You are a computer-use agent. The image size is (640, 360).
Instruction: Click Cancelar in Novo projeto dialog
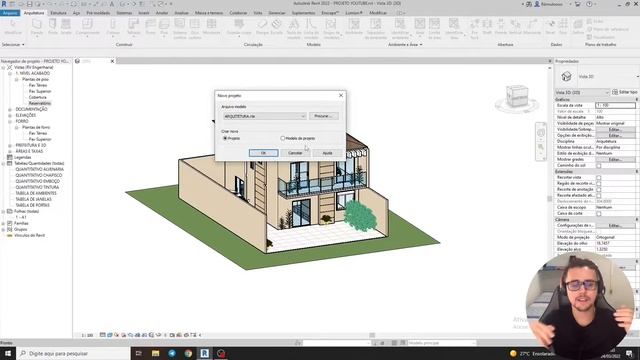pos(295,153)
